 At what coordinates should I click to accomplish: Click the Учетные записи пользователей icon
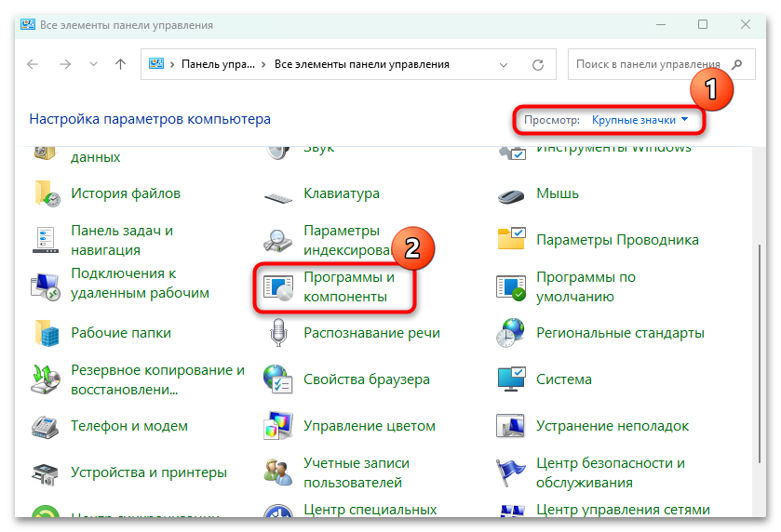coord(278,472)
